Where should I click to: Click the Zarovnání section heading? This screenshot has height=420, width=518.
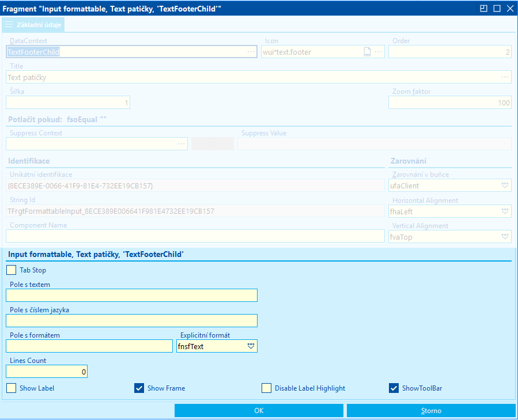pyautogui.click(x=409, y=161)
